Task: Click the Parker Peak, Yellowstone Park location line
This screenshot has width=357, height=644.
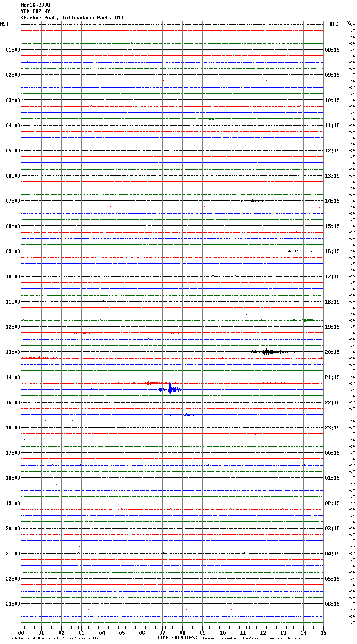Action: click(x=72, y=18)
